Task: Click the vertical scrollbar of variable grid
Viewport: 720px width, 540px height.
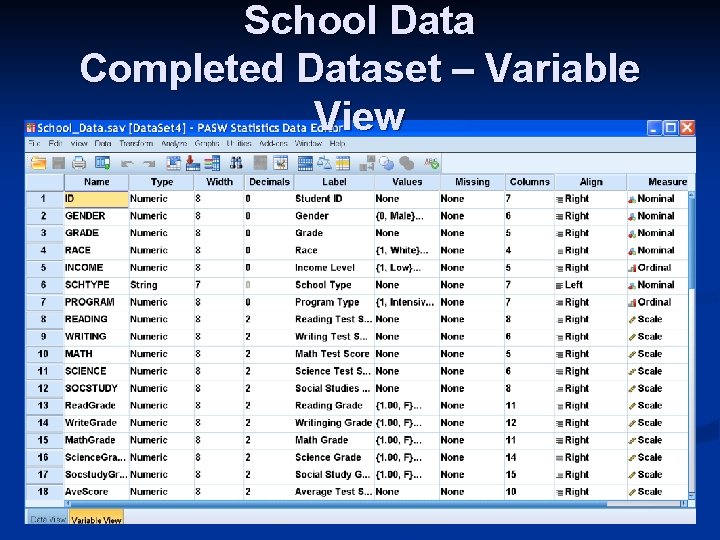Action: point(692,344)
